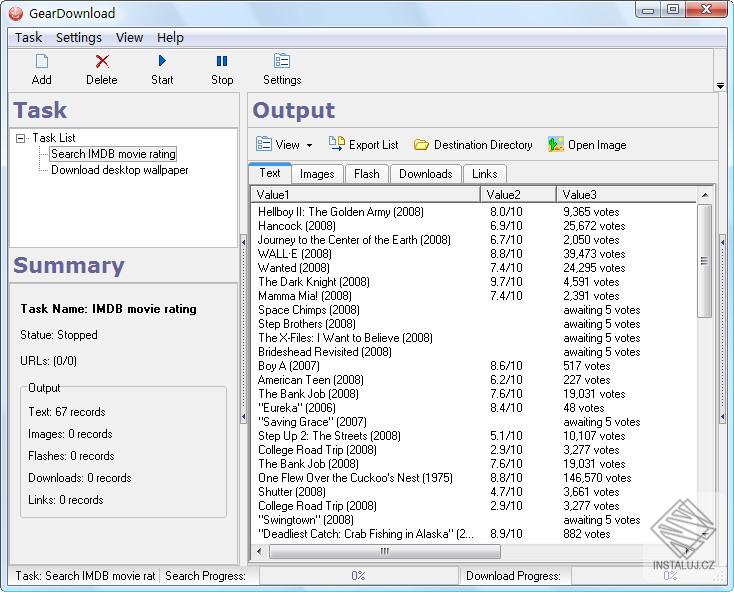
Task: Click the vertical scrollbar thumb in output list
Action: click(705, 261)
